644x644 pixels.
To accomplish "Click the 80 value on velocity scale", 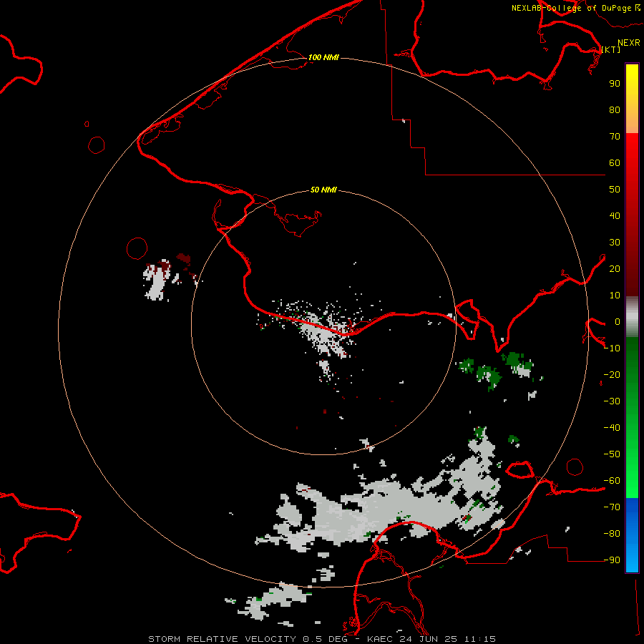I will click(615, 110).
